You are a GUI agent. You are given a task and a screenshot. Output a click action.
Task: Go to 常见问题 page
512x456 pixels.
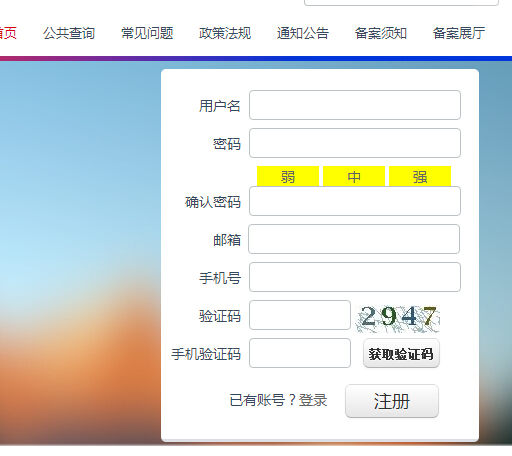pyautogui.click(x=147, y=33)
